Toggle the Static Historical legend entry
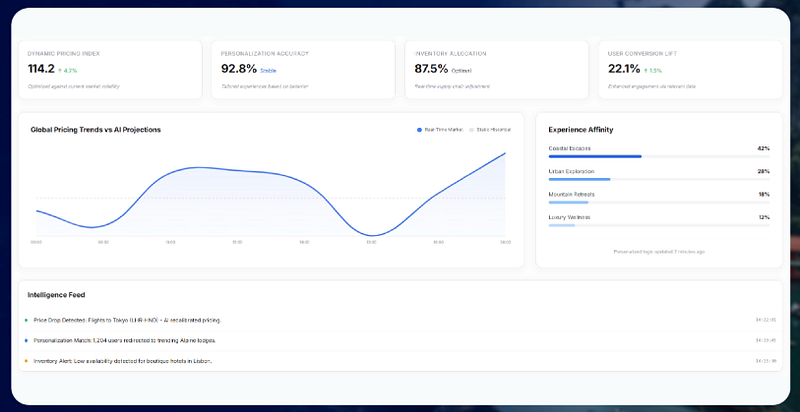The height and width of the screenshot is (412, 800). tap(490, 130)
